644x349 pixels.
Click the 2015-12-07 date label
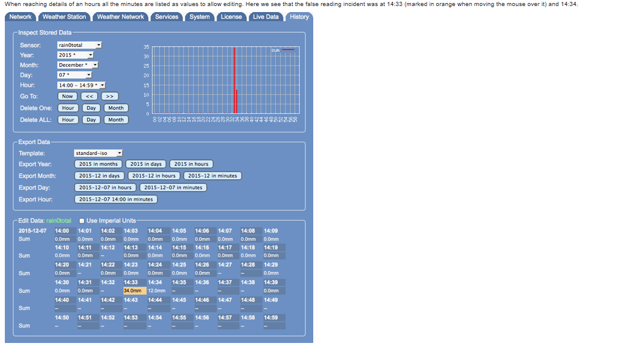click(33, 231)
